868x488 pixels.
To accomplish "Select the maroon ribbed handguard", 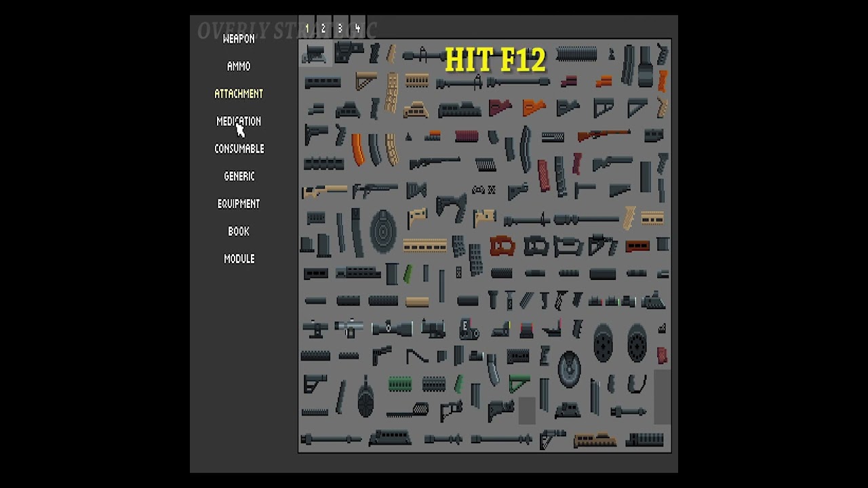I will click(467, 136).
